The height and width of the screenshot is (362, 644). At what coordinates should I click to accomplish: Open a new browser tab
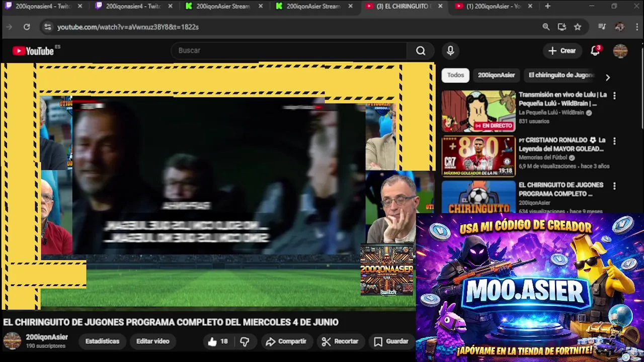(x=547, y=7)
